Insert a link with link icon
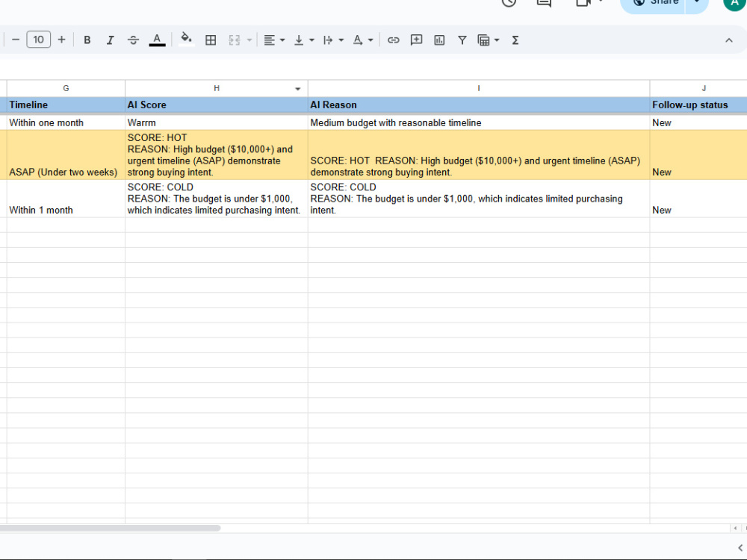The image size is (747, 560). (x=393, y=40)
